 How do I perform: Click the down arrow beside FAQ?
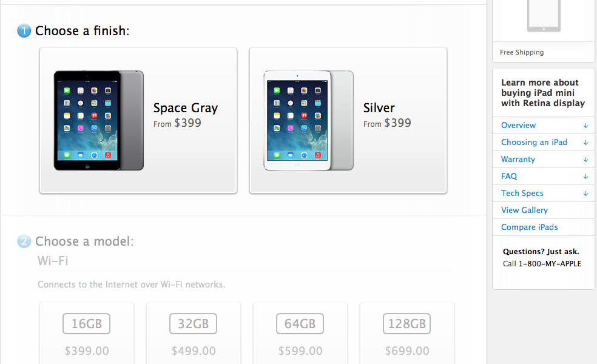[x=585, y=177]
